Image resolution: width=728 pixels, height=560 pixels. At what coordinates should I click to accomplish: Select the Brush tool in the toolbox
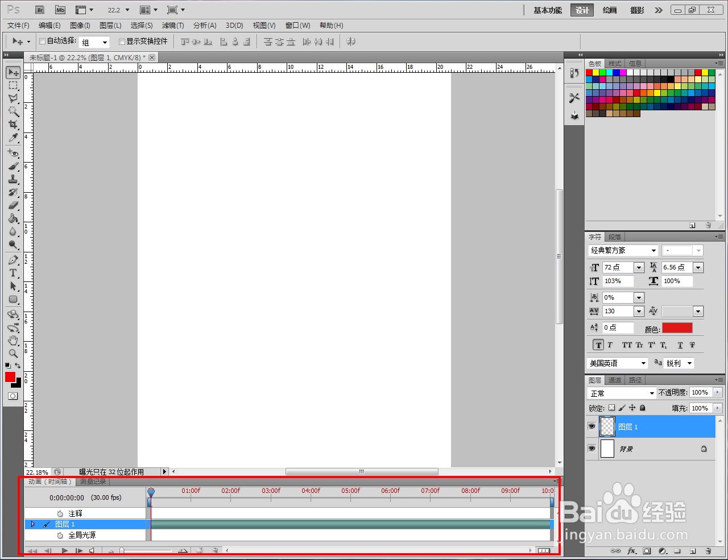coord(13,167)
